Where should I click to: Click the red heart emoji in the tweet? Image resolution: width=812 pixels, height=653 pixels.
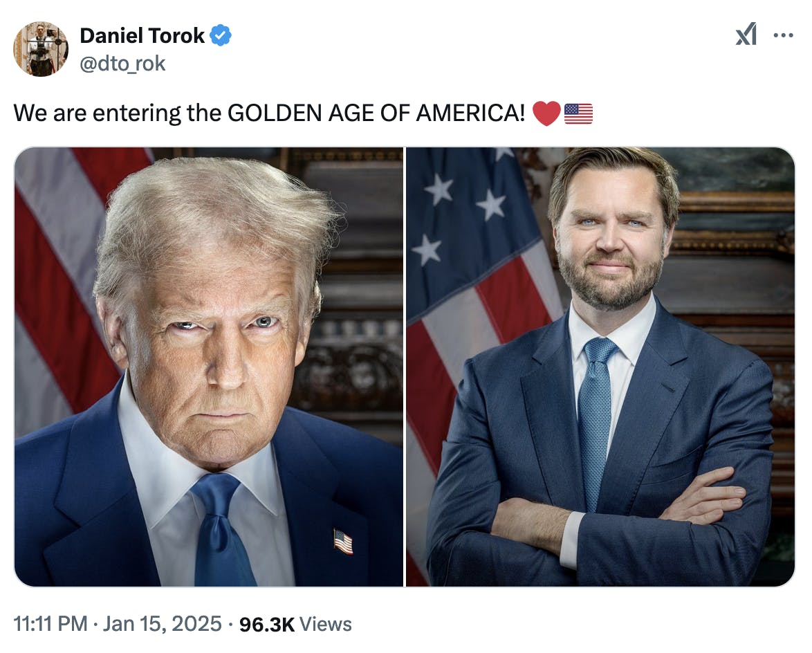[546, 111]
